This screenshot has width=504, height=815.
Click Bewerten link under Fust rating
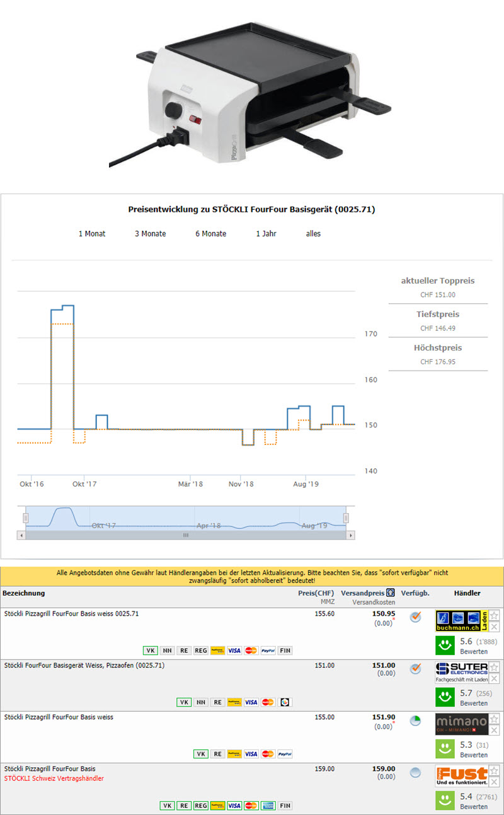pyautogui.click(x=473, y=807)
